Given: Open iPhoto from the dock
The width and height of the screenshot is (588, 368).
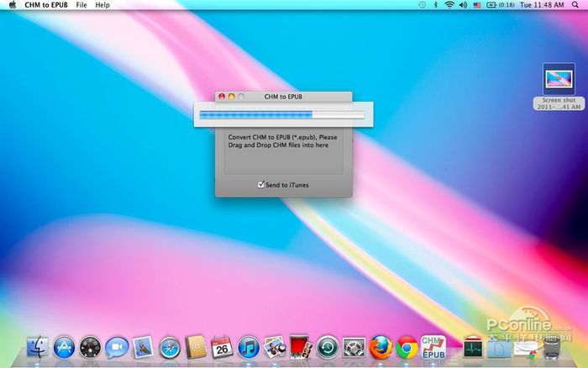Looking at the screenshot, I should click(x=275, y=347).
